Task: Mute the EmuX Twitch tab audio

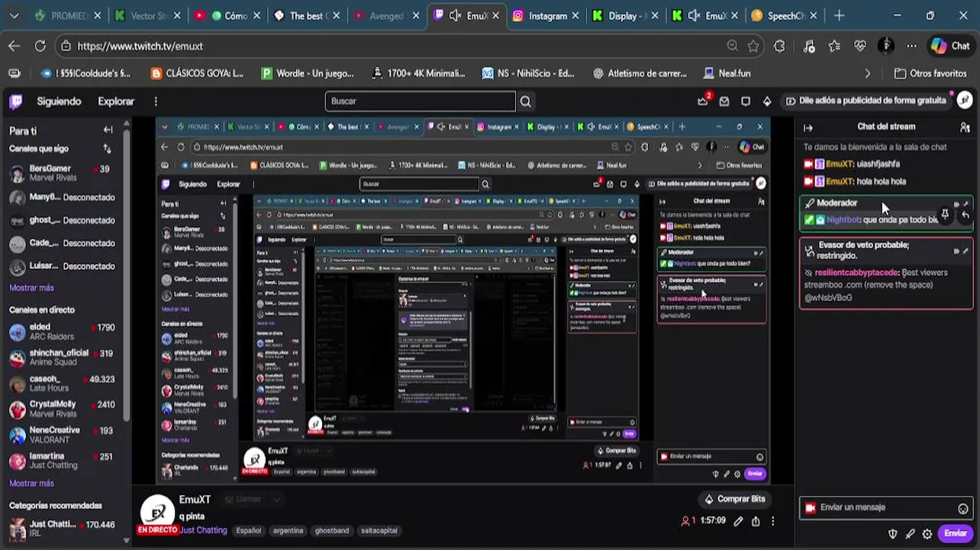Action: click(x=454, y=15)
